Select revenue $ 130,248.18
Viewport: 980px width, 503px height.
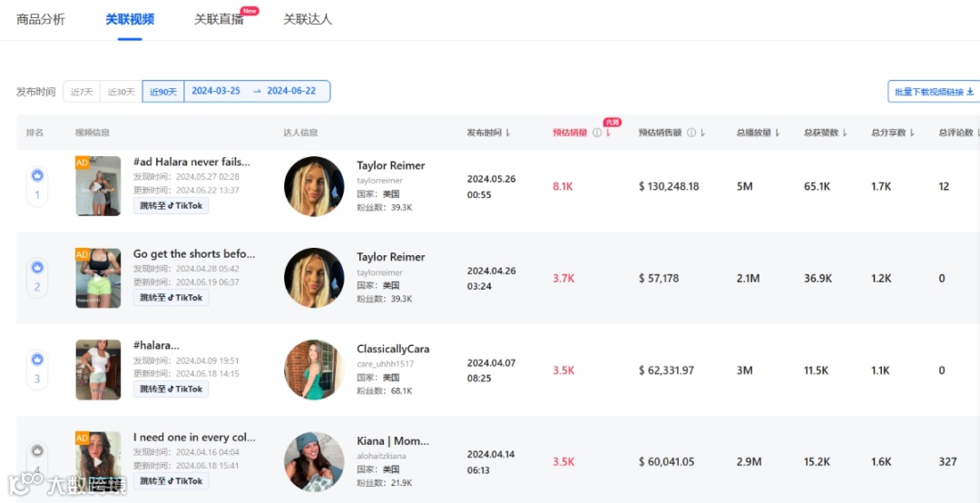pos(669,186)
